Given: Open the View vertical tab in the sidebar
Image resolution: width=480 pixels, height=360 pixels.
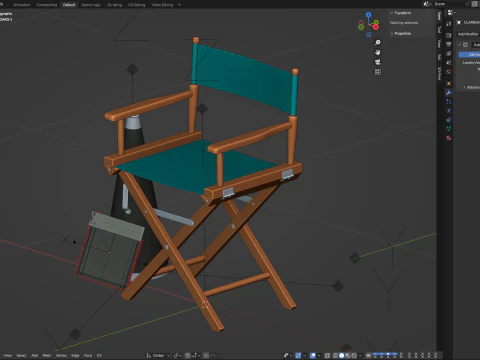Looking at the screenshot, I should click(x=440, y=44).
